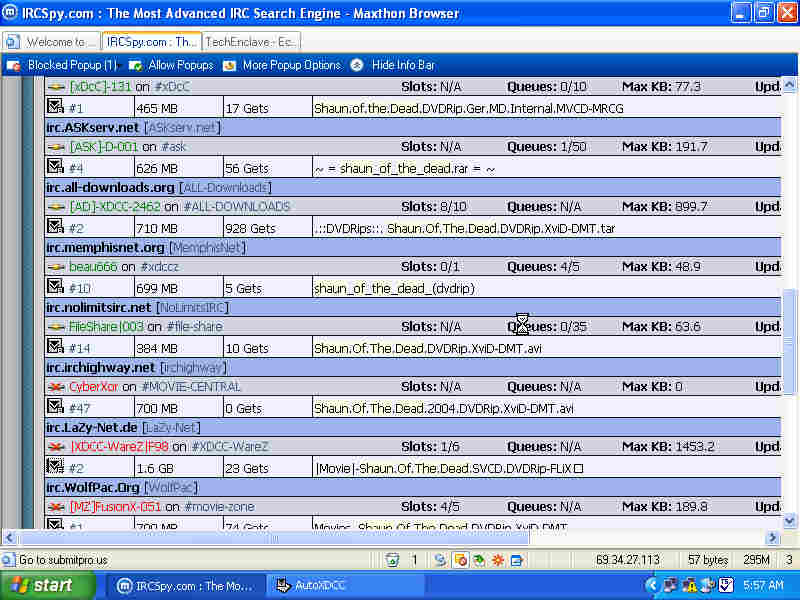This screenshot has width=800, height=600.
Task: Click the irc.nolimitsirc.net server heading
Action: point(98,308)
